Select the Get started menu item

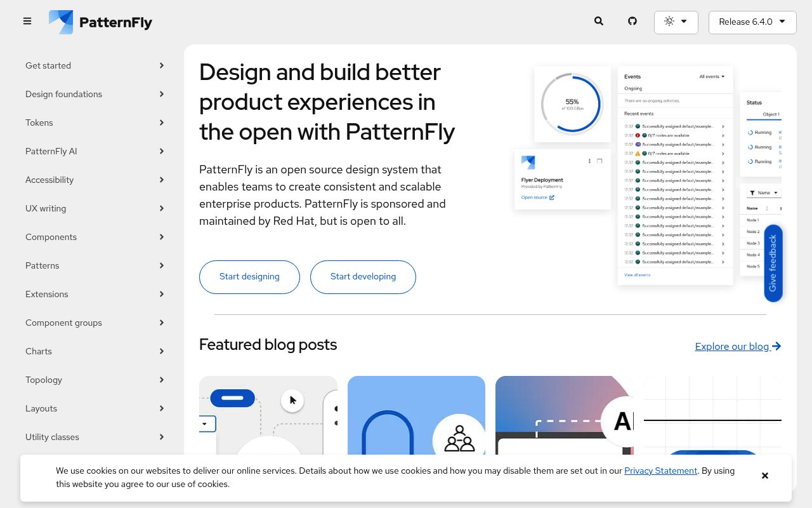(93, 65)
